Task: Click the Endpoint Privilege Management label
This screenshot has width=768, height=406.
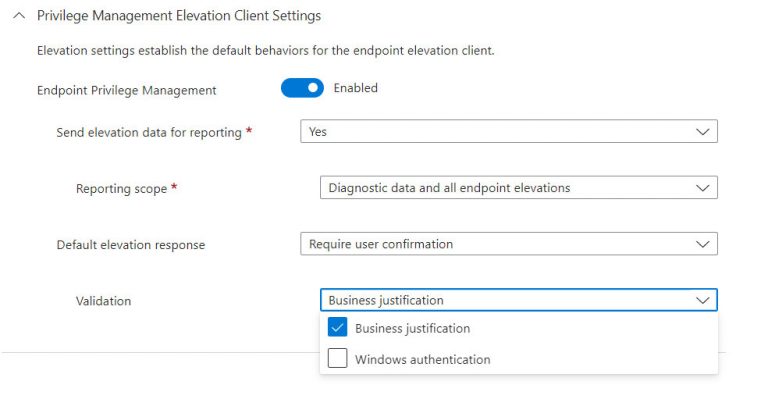Action: click(126, 90)
